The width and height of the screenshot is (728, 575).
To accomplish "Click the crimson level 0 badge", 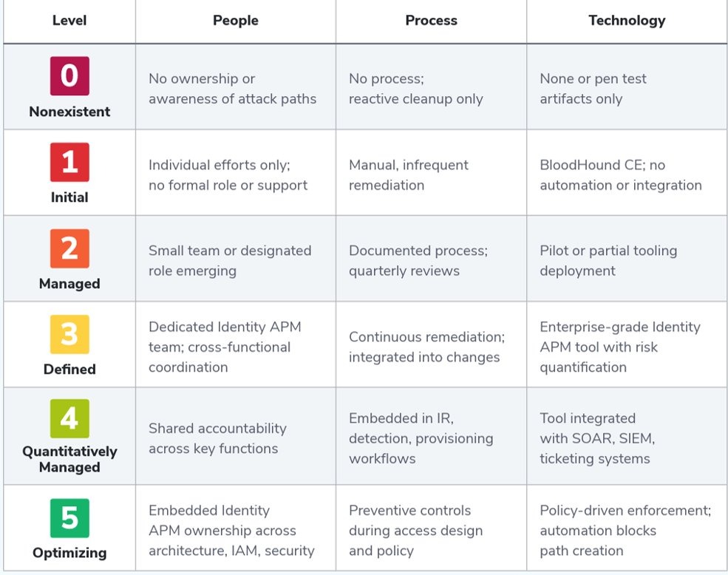I will coord(69,76).
